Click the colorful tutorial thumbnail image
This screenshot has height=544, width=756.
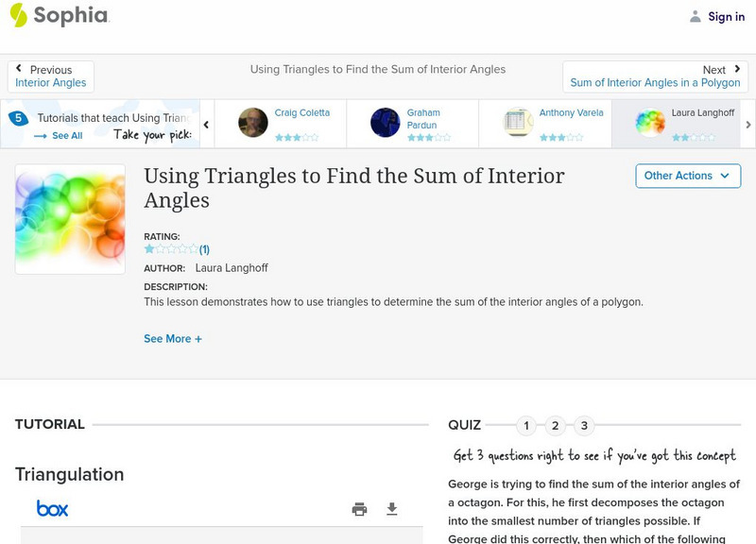tap(70, 219)
